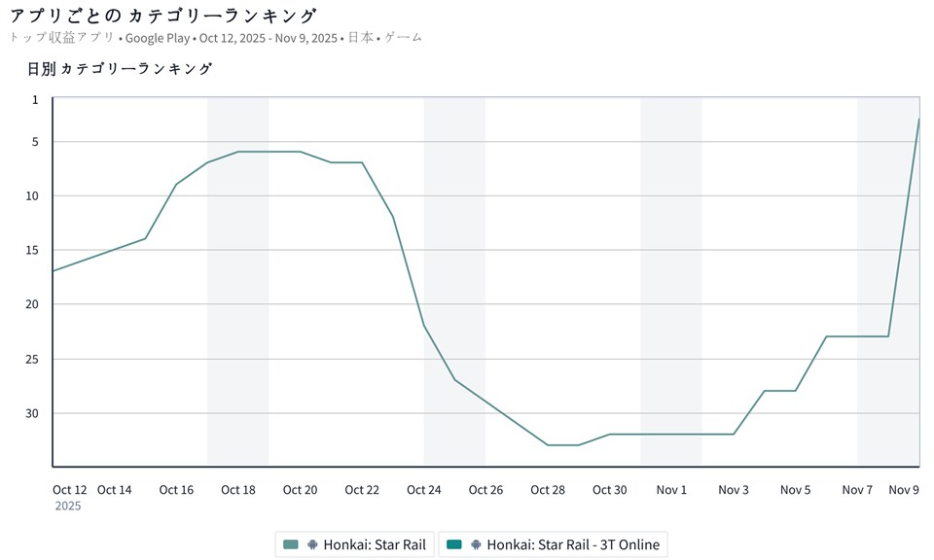
Task: Toggle the Honkai: Star Rail legend label
Action: 374,544
